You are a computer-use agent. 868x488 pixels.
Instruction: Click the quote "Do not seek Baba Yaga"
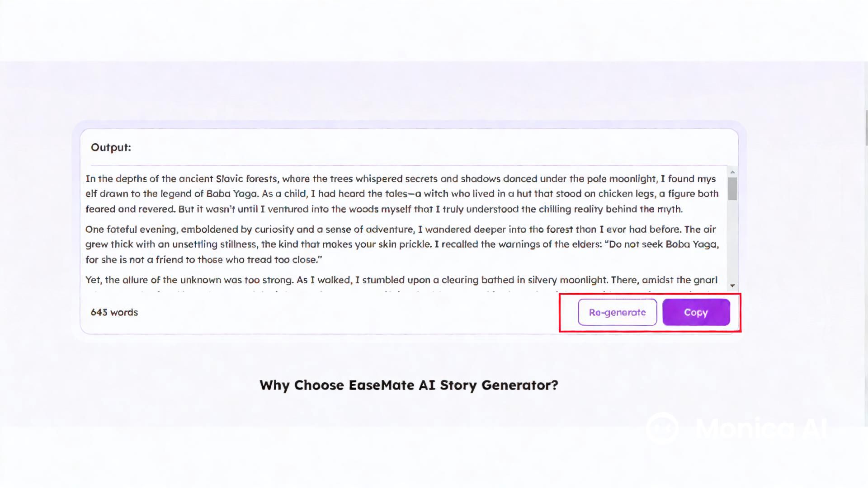click(x=663, y=244)
